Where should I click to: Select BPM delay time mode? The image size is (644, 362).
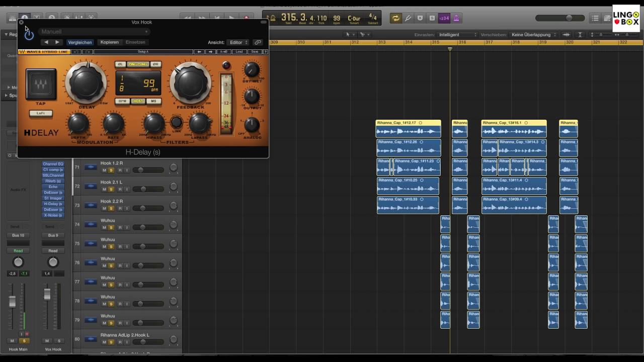point(122,101)
